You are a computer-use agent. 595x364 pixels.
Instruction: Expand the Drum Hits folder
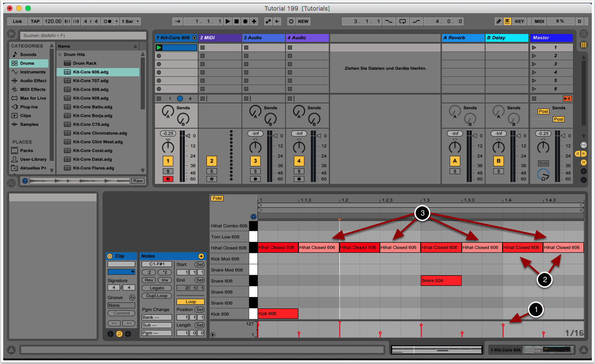tap(60, 55)
